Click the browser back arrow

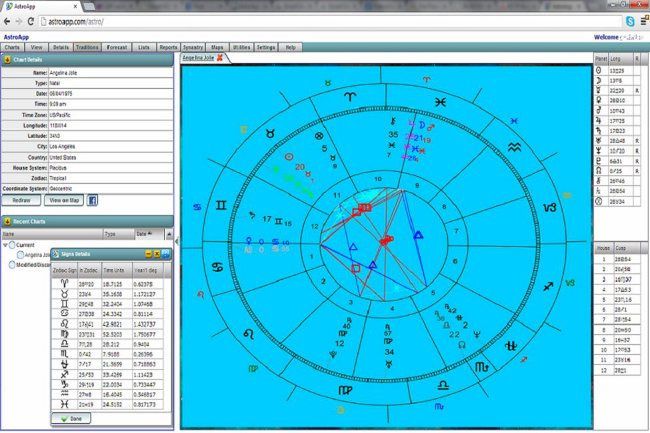pos(9,21)
